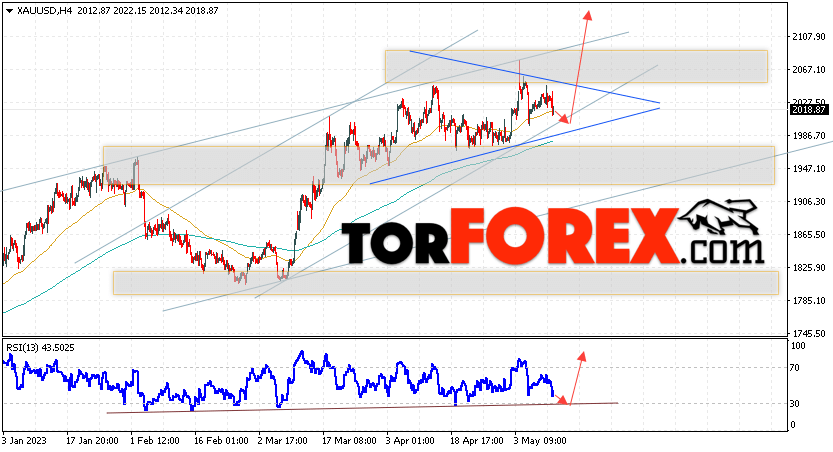Select the RSI 0 level label
Viewport: 833px width, 452px height.
pos(793,424)
